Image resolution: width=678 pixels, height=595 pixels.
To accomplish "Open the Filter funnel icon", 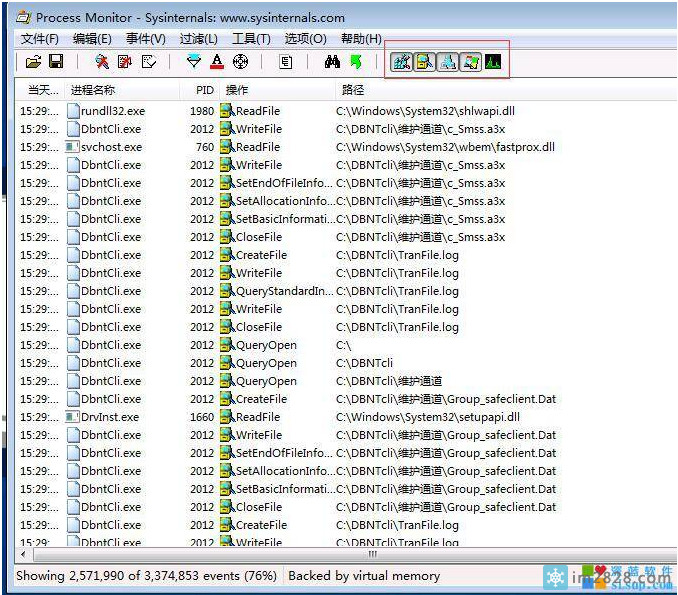I will click(x=194, y=62).
